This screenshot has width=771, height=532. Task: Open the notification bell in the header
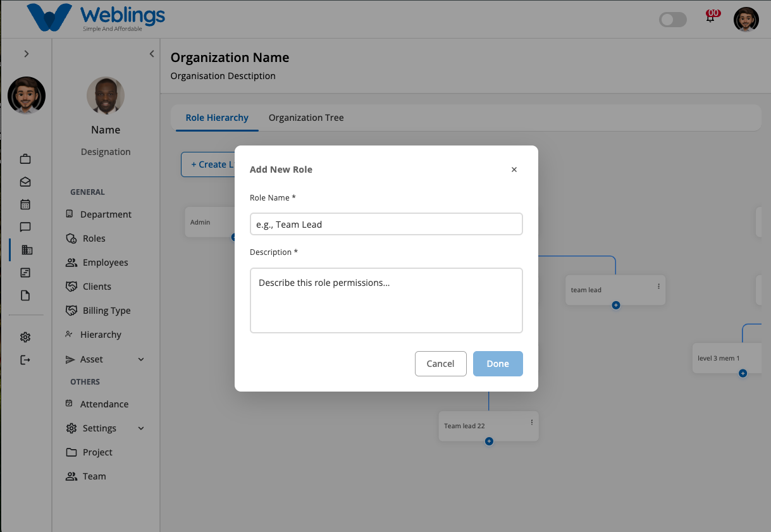coord(711,17)
